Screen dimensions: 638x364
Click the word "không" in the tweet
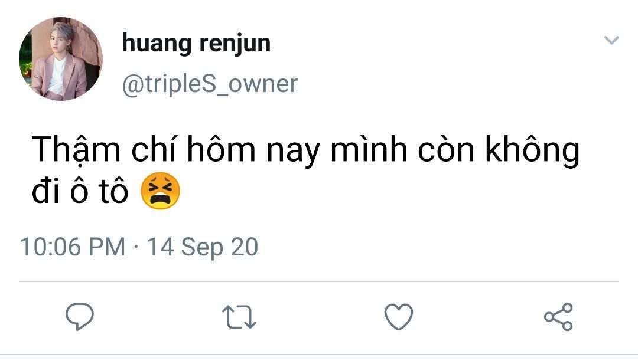pyautogui.click(x=532, y=152)
